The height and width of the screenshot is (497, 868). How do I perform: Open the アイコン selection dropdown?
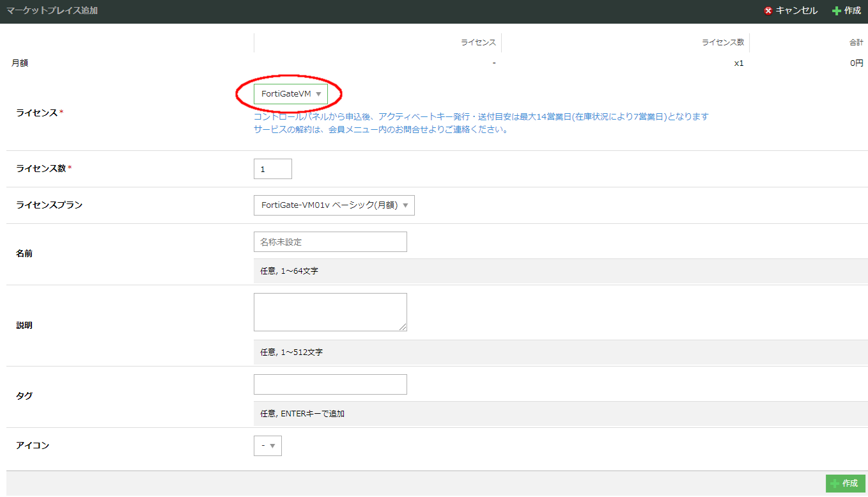click(268, 446)
